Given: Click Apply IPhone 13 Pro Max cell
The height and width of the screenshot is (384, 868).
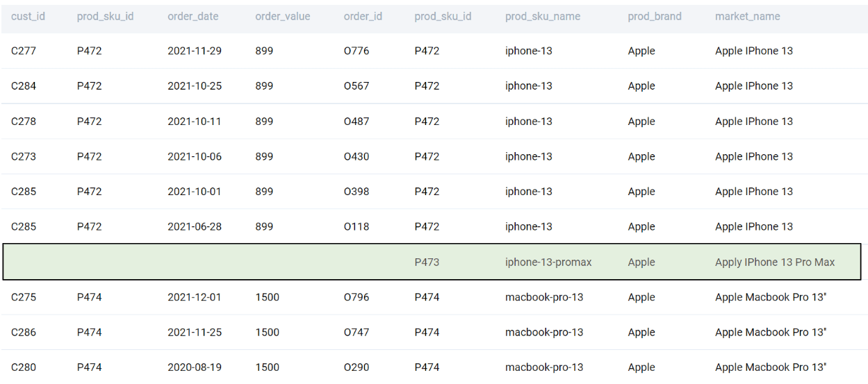Looking at the screenshot, I should [x=775, y=262].
